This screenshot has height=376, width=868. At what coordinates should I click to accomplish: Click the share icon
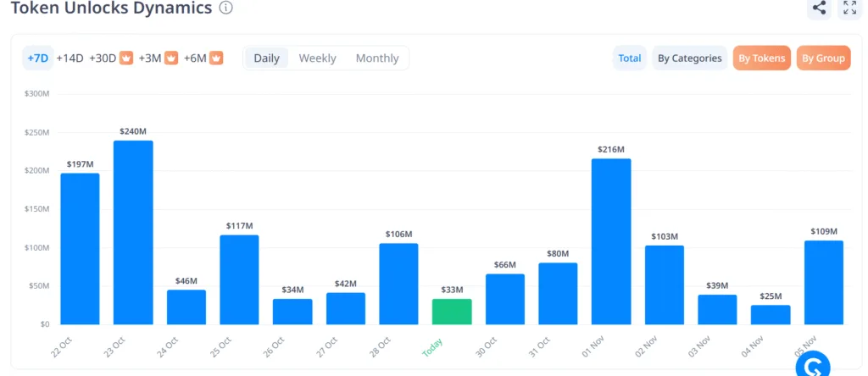819,8
